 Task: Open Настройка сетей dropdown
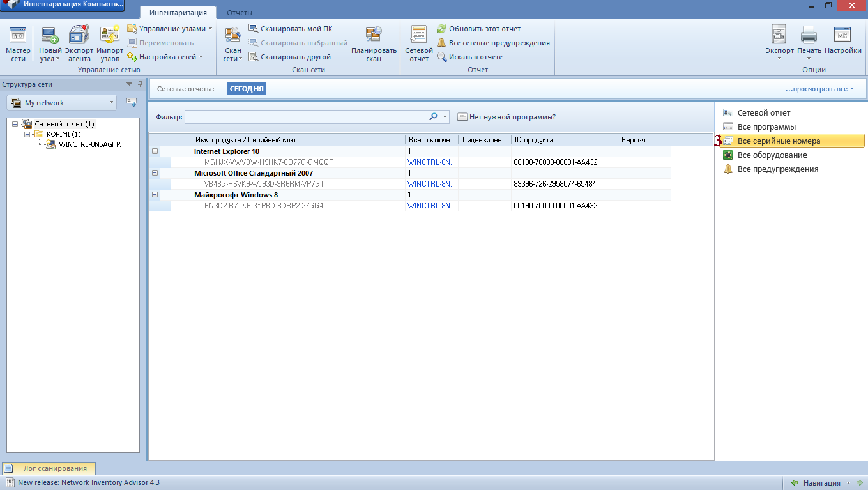click(x=165, y=57)
